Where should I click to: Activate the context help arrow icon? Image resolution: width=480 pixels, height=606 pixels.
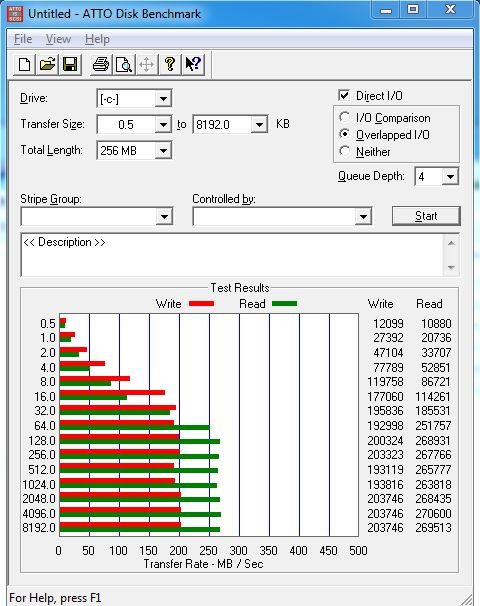[192, 64]
